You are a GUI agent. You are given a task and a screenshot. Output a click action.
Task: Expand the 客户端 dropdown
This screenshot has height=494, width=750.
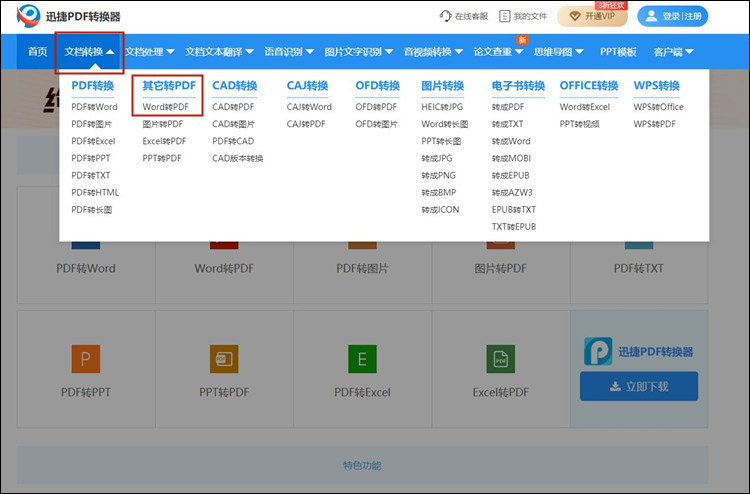pyautogui.click(x=673, y=52)
